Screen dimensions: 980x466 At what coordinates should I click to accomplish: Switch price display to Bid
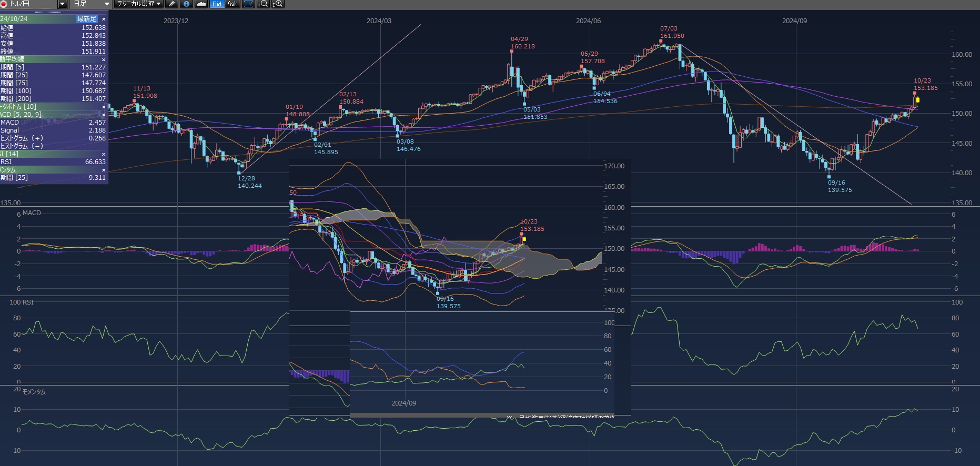(217, 4)
